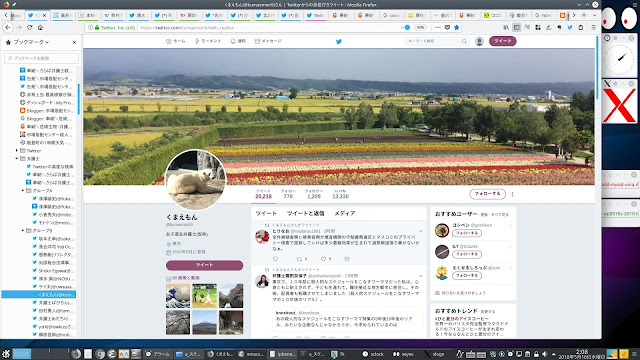Open the list all tabs dropdown
The image size is (640, 360).
click(x=594, y=15)
